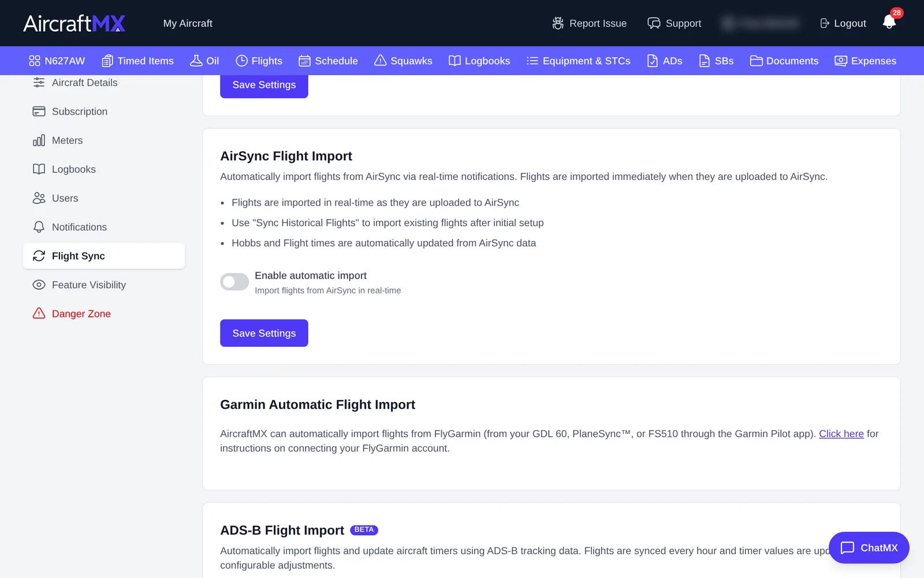Image resolution: width=924 pixels, height=578 pixels.
Task: Open N627AW aircraft dashboard
Action: click(57, 61)
